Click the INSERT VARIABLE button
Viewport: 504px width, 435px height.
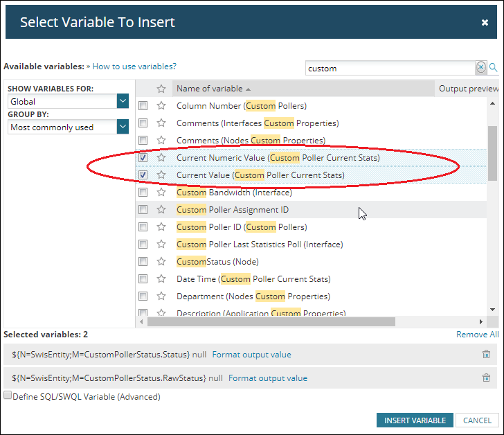click(x=415, y=420)
